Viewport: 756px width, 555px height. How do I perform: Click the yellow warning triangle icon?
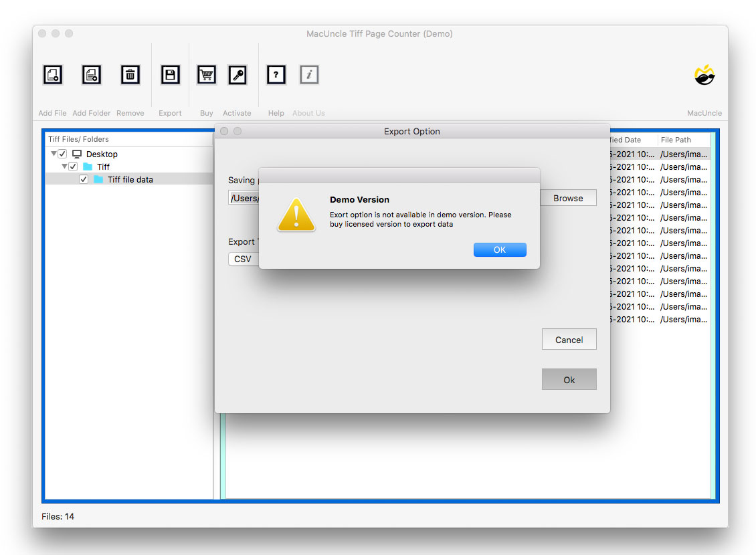pos(296,215)
